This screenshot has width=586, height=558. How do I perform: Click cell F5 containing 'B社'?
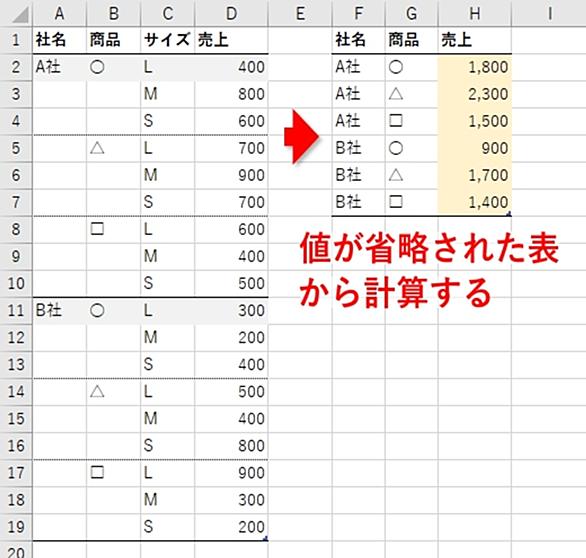[358, 148]
